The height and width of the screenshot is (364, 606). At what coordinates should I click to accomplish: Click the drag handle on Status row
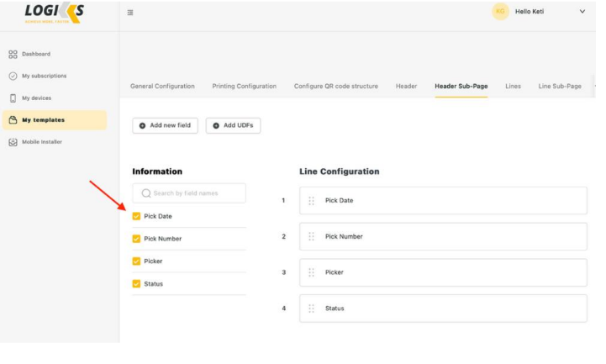tap(311, 309)
